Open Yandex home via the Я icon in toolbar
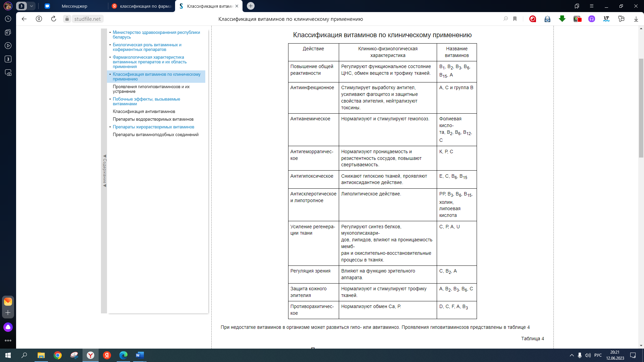The width and height of the screenshot is (644, 362). [39, 19]
